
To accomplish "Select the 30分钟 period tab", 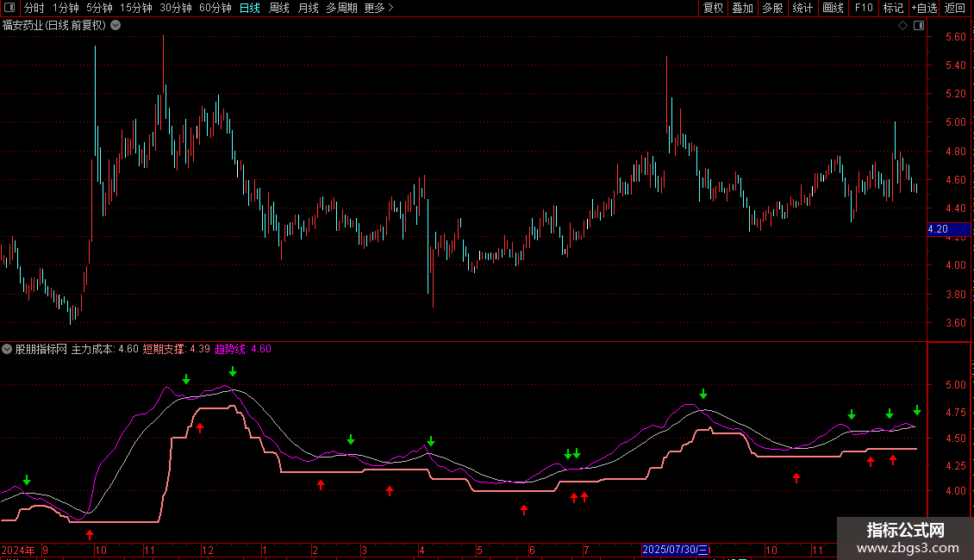I will point(175,8).
